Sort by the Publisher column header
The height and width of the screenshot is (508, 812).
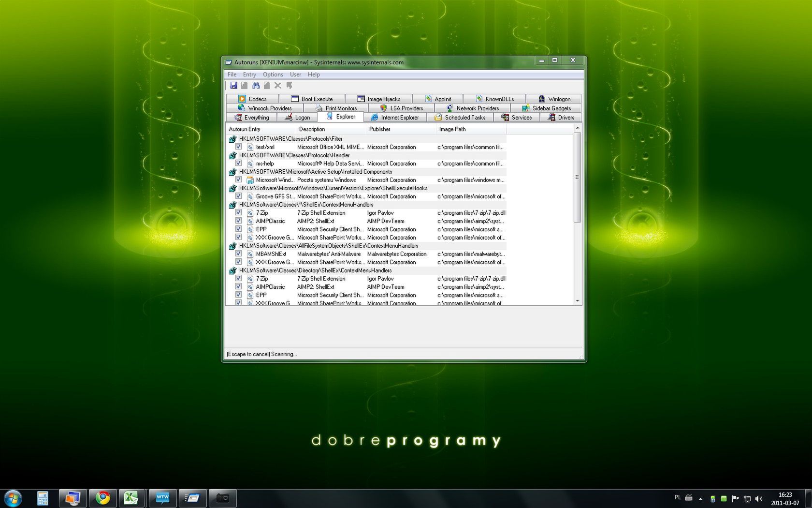point(401,129)
